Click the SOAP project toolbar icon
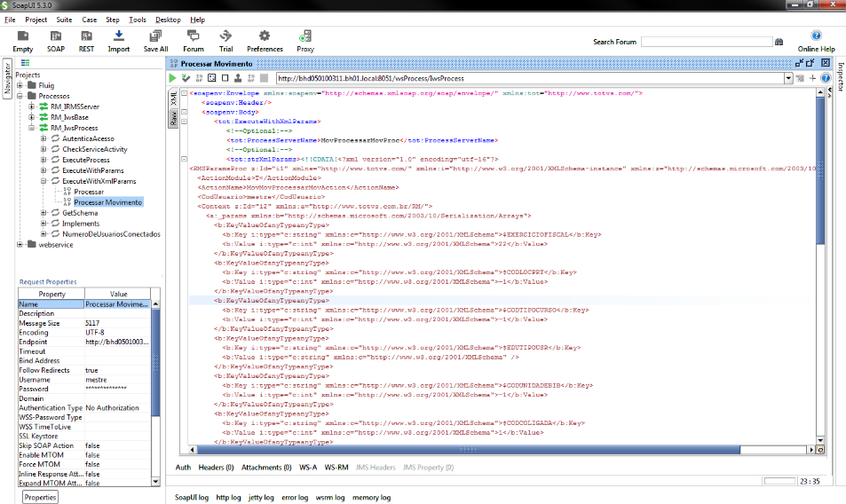This screenshot has height=504, width=846. pos(56,42)
